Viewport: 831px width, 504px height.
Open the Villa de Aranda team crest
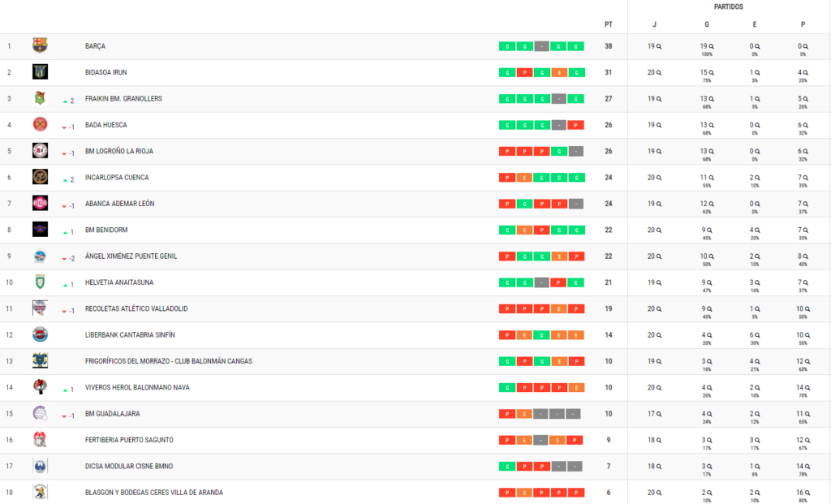pyautogui.click(x=40, y=492)
